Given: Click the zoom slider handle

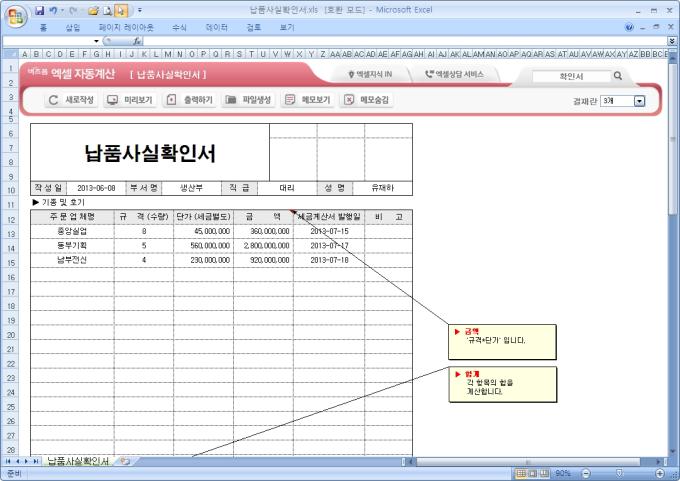Looking at the screenshot, I should 619,473.
